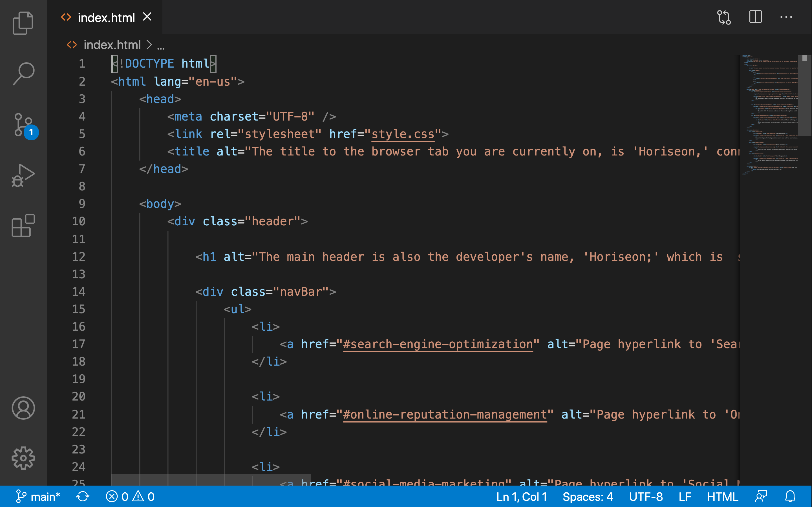The width and height of the screenshot is (812, 507).
Task: Open the errors and warnings Problems indicator
Action: 130,497
